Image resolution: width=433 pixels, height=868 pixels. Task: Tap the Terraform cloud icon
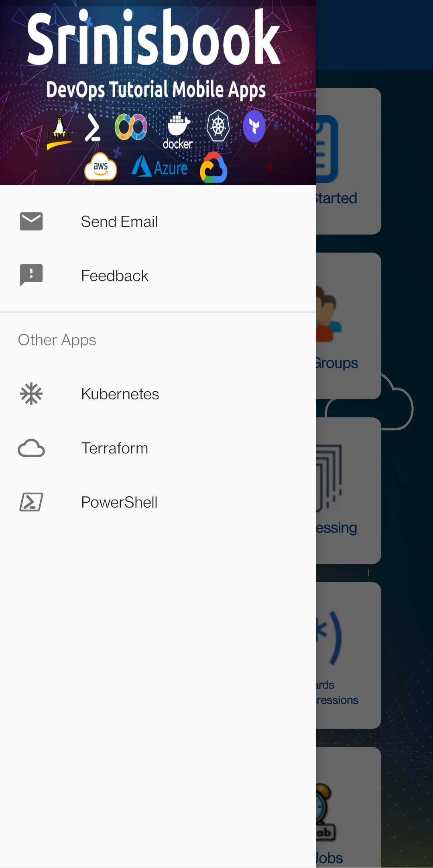31,448
